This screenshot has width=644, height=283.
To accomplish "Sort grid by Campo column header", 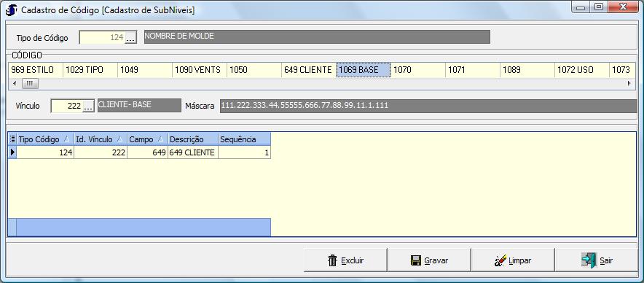I will pyautogui.click(x=147, y=139).
